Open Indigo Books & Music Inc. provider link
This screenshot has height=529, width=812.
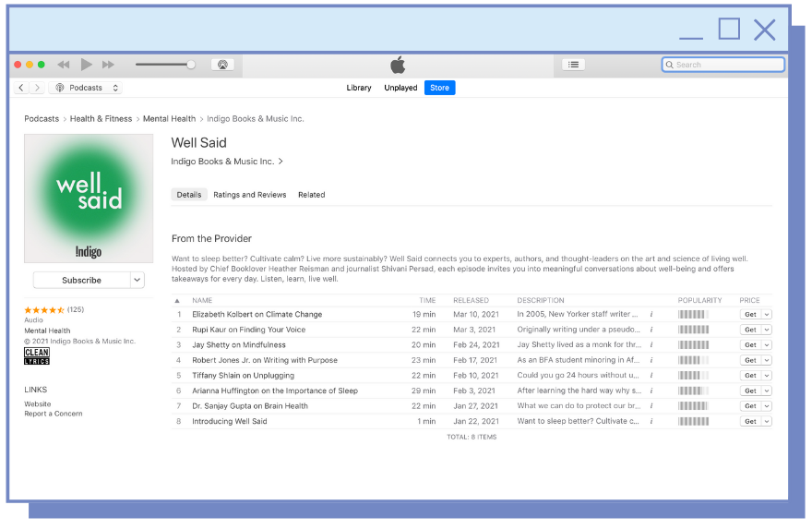[227, 162]
